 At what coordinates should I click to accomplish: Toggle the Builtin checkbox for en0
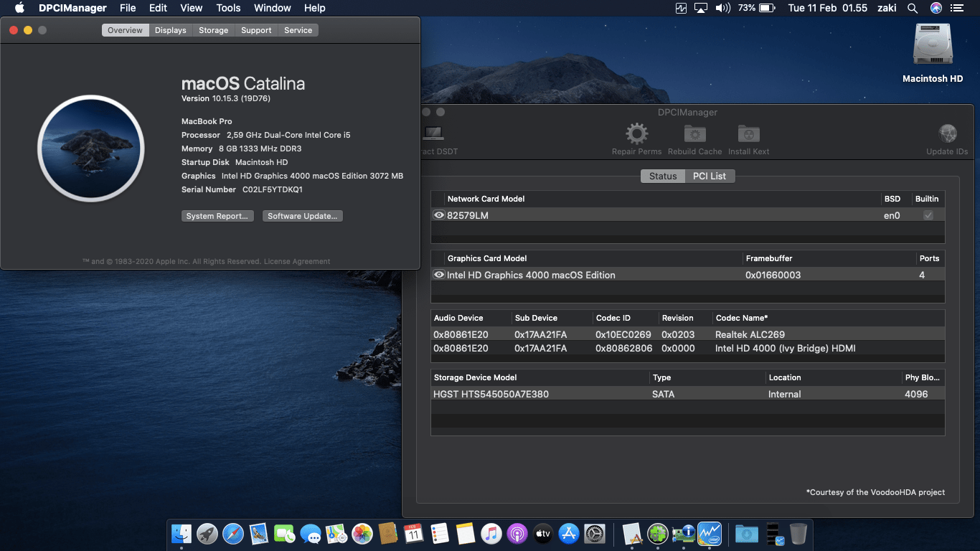click(x=928, y=215)
